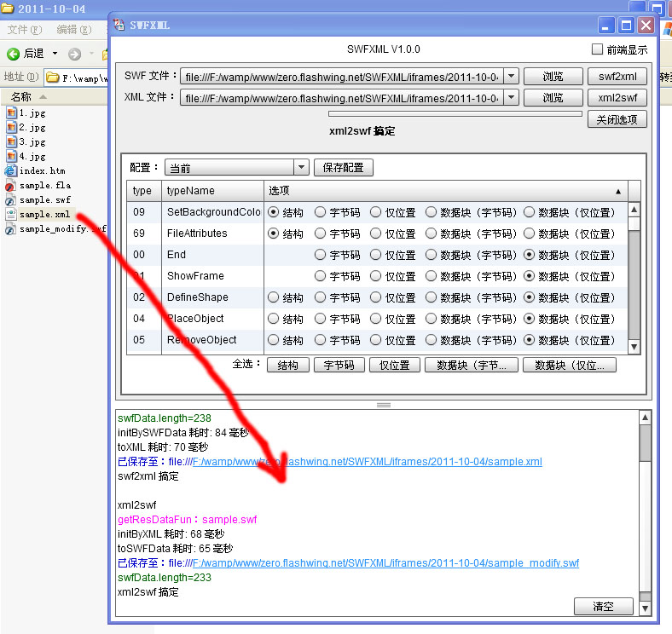Click 全选 数据块（仅位... button

tap(570, 365)
